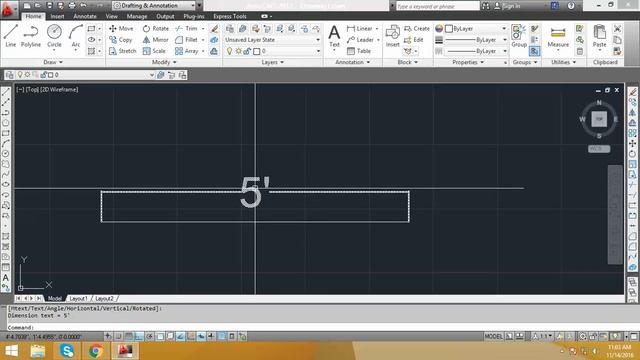Image resolution: width=640 pixels, height=360 pixels.
Task: Open Windows Start button
Action: tap(11, 351)
